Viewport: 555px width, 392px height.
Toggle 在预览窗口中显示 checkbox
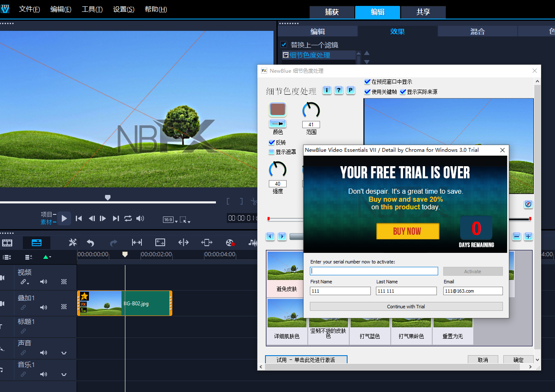coord(367,82)
